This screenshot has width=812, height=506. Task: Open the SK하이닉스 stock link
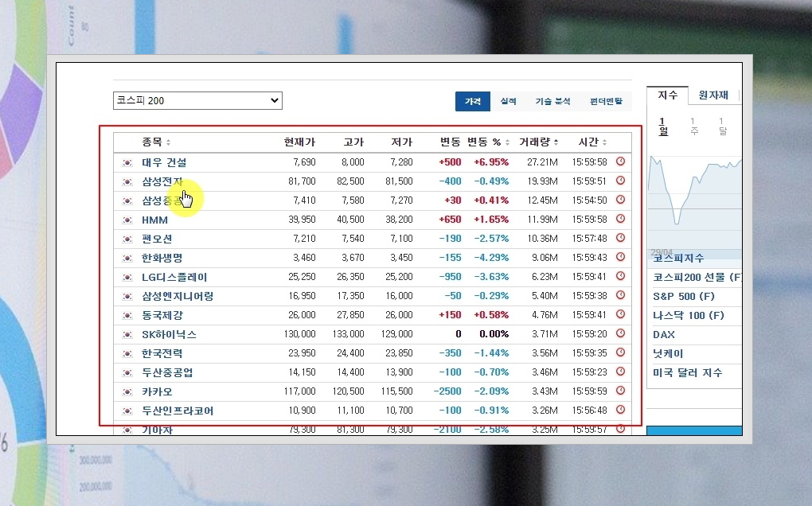[170, 334]
